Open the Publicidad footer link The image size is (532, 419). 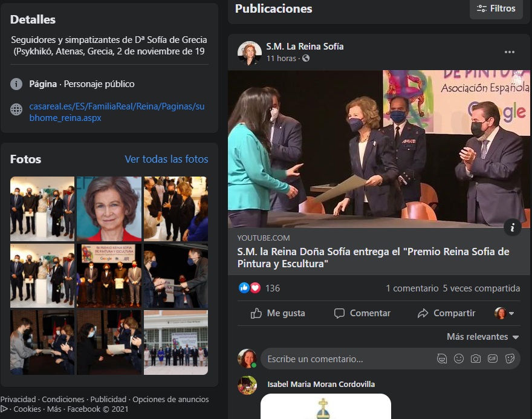pyautogui.click(x=108, y=399)
